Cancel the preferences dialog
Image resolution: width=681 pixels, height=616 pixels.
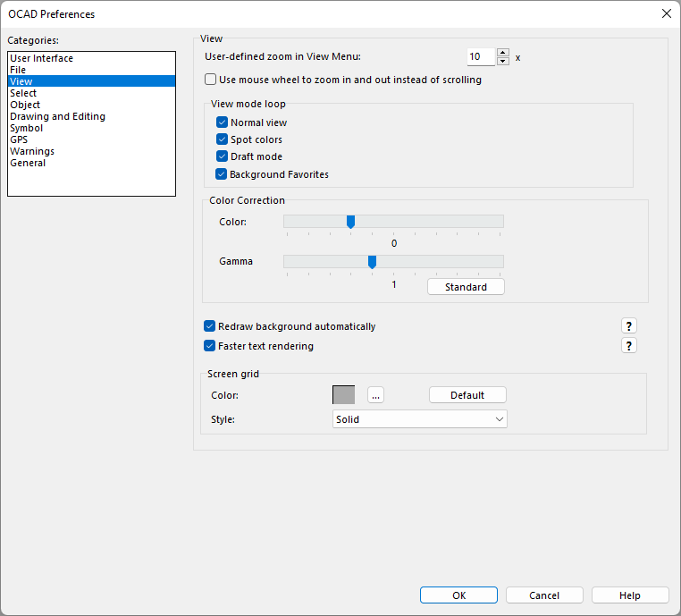544,595
